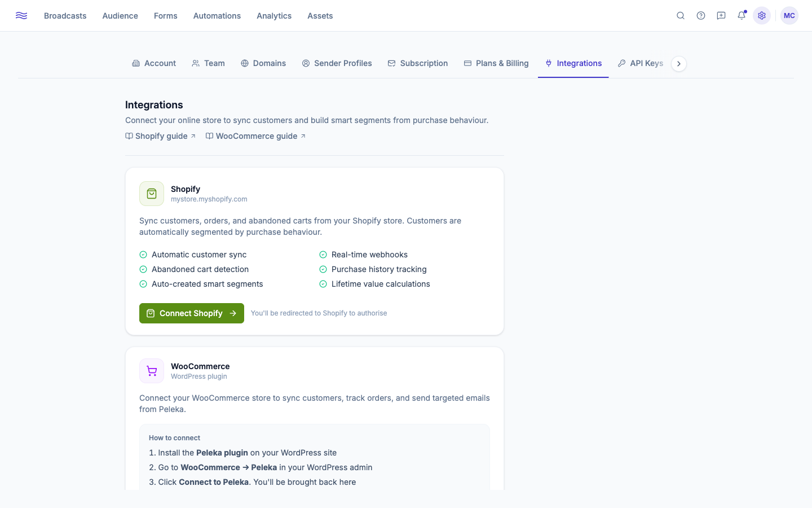Click the 'redirected to Shopify to authorise' note
The image size is (812, 508).
pyautogui.click(x=319, y=313)
